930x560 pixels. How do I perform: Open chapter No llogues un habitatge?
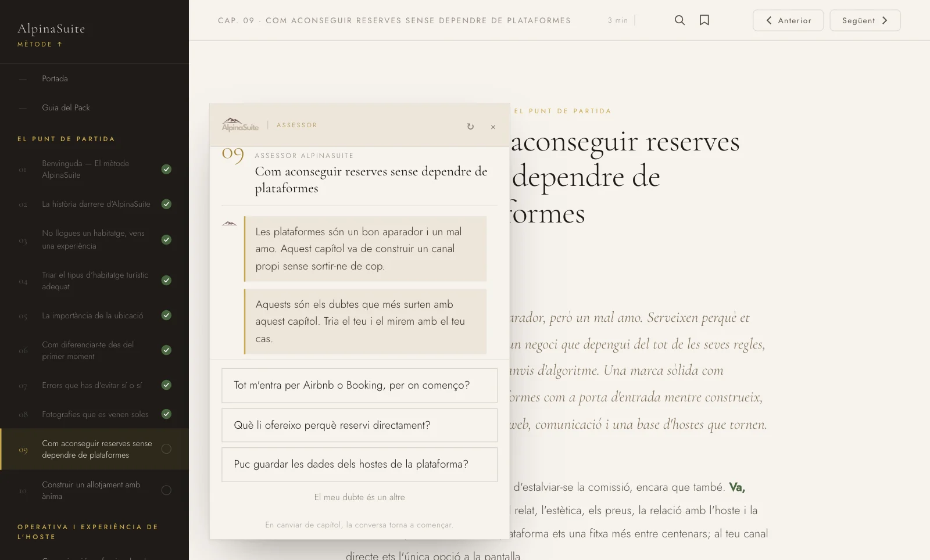tap(94, 239)
